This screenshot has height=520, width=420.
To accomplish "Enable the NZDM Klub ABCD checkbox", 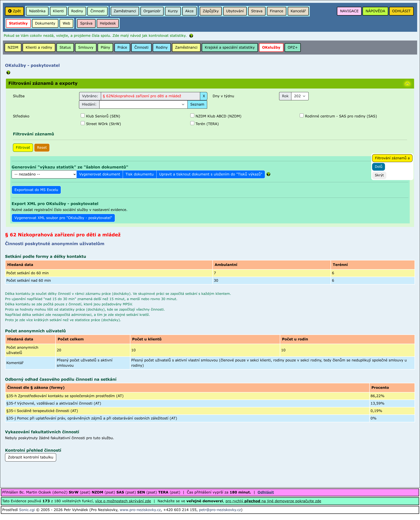I will (192, 116).
